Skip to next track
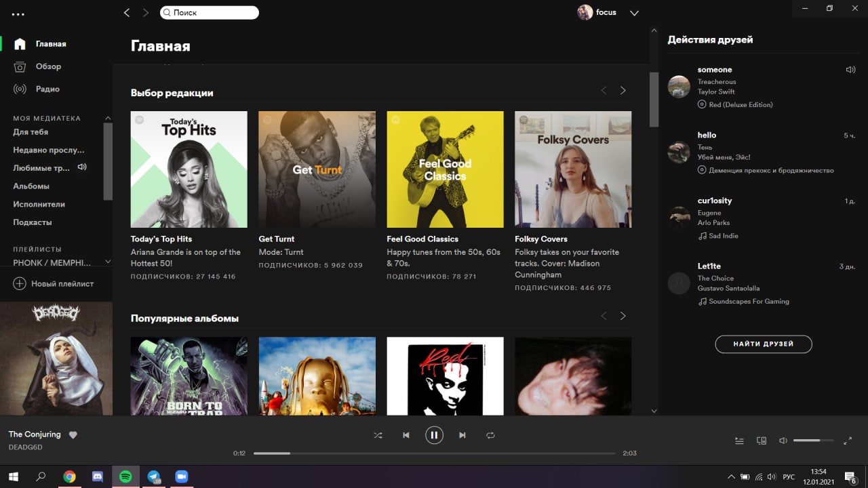 (462, 435)
